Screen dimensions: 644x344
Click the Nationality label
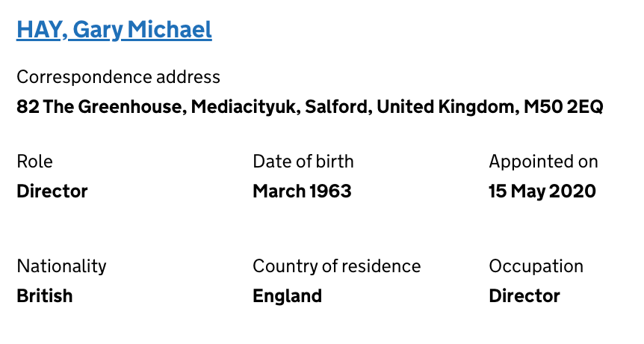click(62, 266)
